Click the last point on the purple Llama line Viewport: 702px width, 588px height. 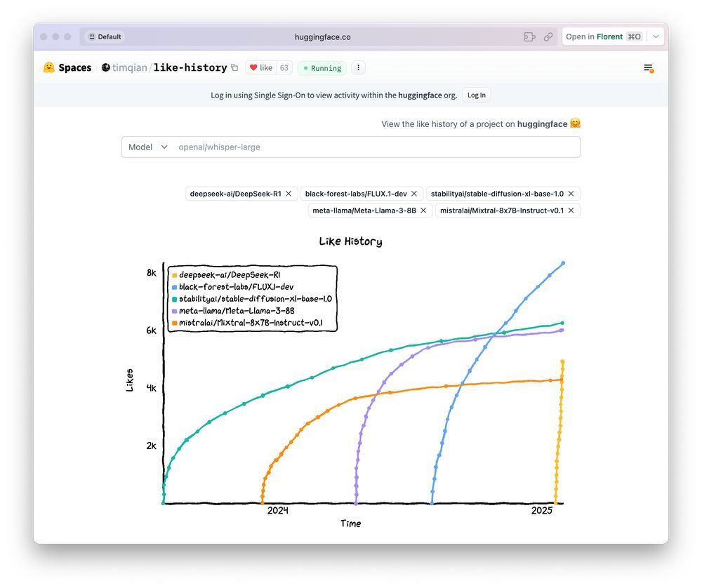click(x=562, y=330)
